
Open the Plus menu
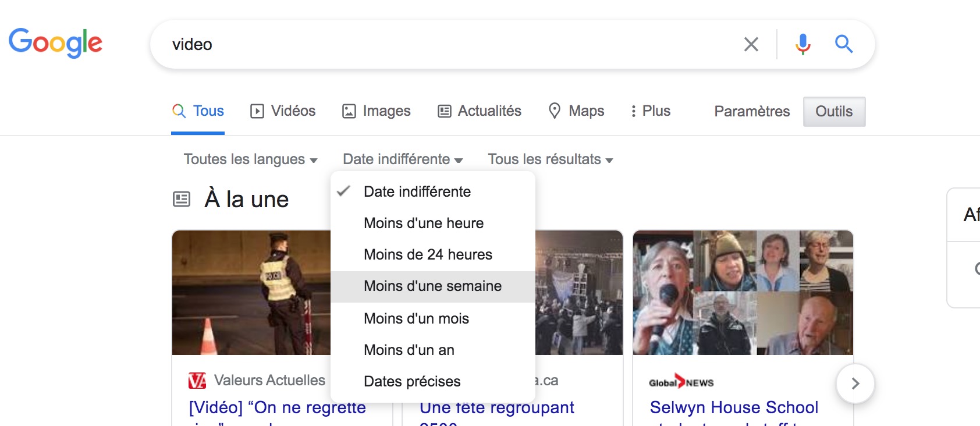(651, 111)
